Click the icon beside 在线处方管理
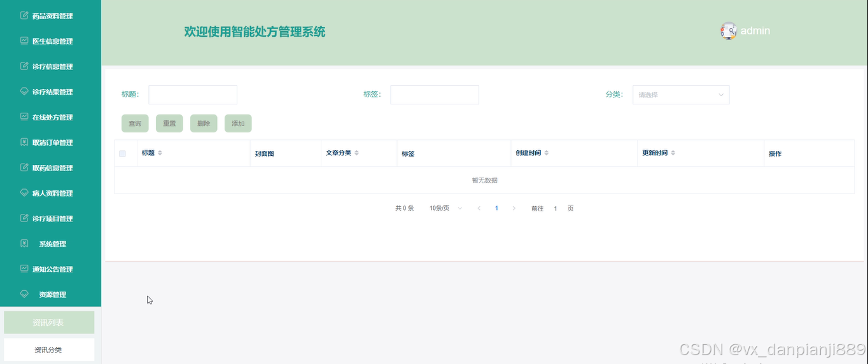This screenshot has width=868, height=364. [24, 117]
